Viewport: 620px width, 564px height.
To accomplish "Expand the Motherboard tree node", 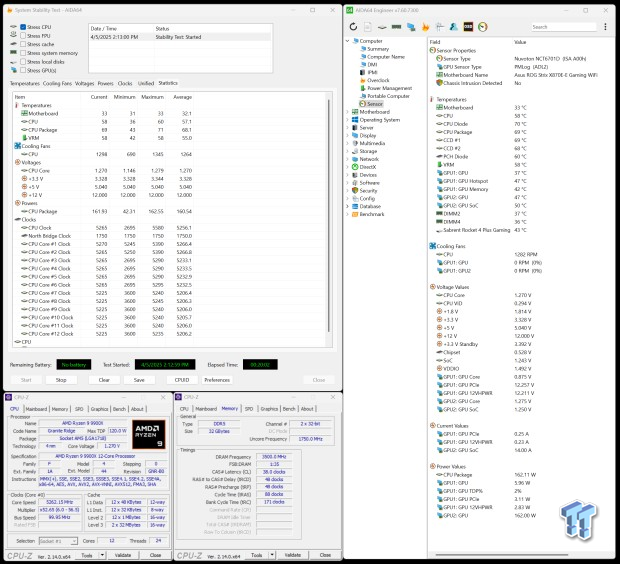I will pyautogui.click(x=348, y=112).
